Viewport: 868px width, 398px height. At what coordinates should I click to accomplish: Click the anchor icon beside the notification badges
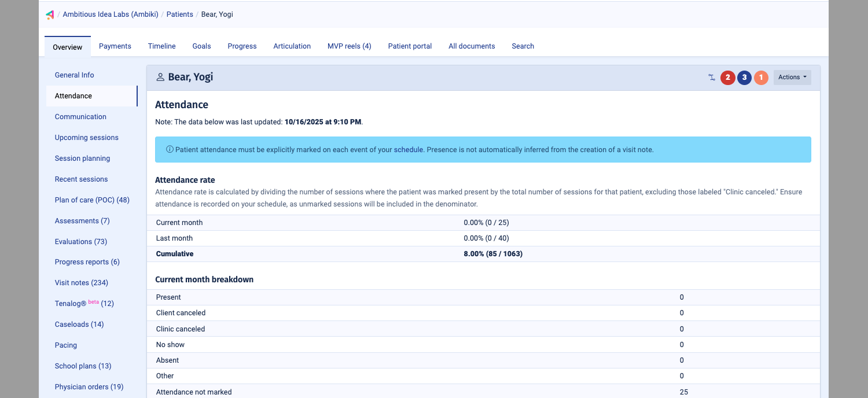(x=712, y=77)
